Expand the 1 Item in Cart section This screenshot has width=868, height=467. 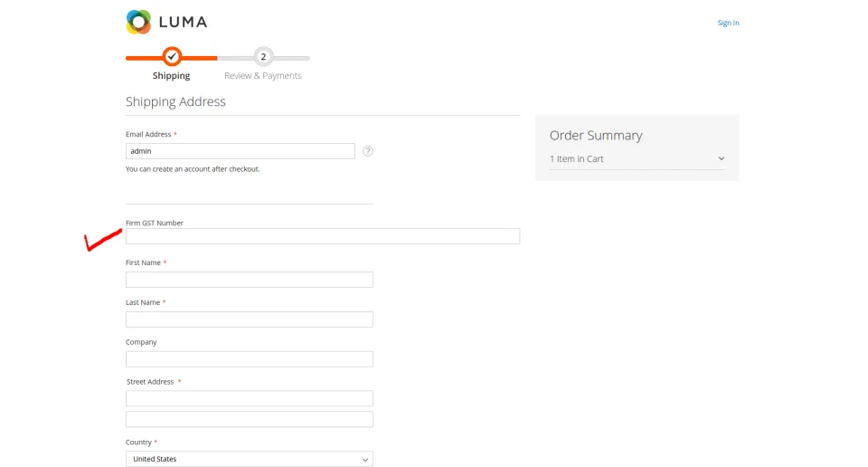[x=637, y=159]
